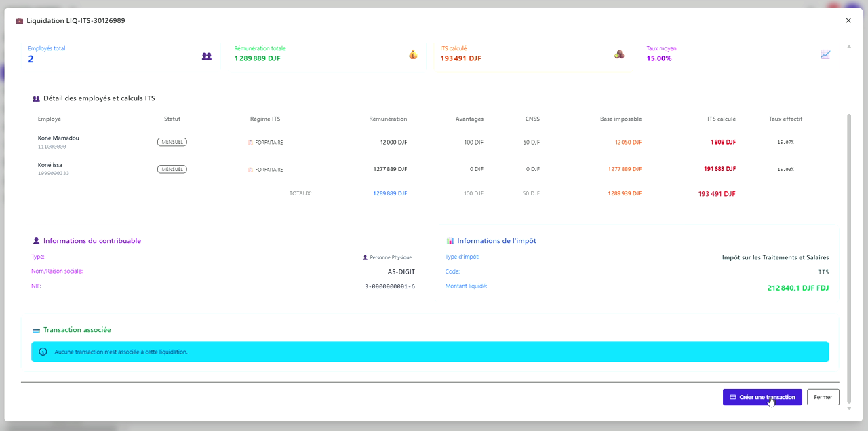Click the card icon next to Transaction associée

[36, 329]
